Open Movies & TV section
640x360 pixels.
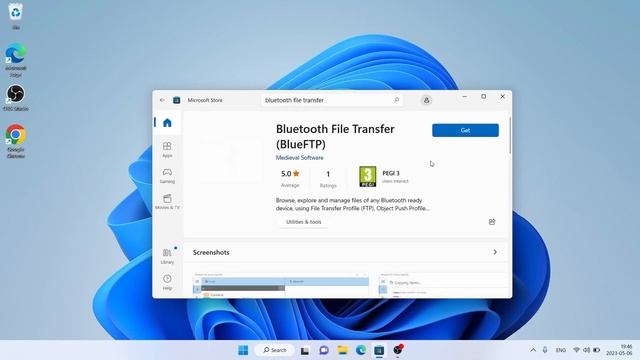(x=167, y=202)
